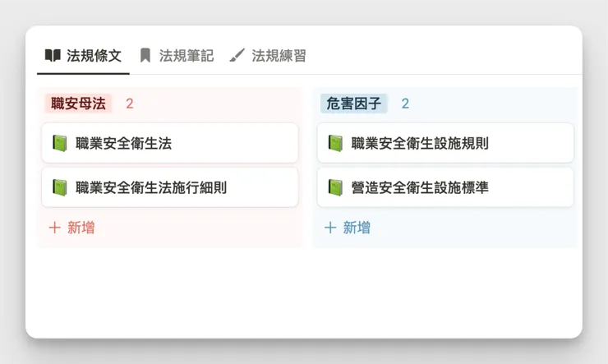Click the green book icon of 職業安全衛生設施規則
The width and height of the screenshot is (608, 364).
335,144
